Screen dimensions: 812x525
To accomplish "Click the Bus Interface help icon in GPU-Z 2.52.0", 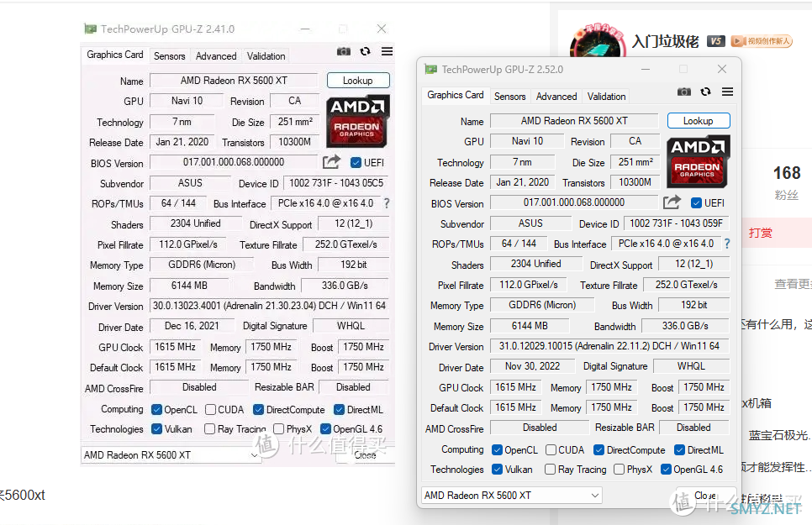I will tap(727, 244).
